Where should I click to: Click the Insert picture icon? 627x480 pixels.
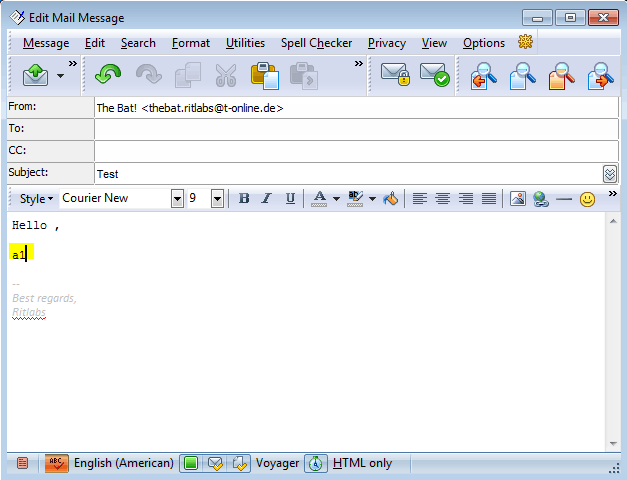click(x=518, y=198)
